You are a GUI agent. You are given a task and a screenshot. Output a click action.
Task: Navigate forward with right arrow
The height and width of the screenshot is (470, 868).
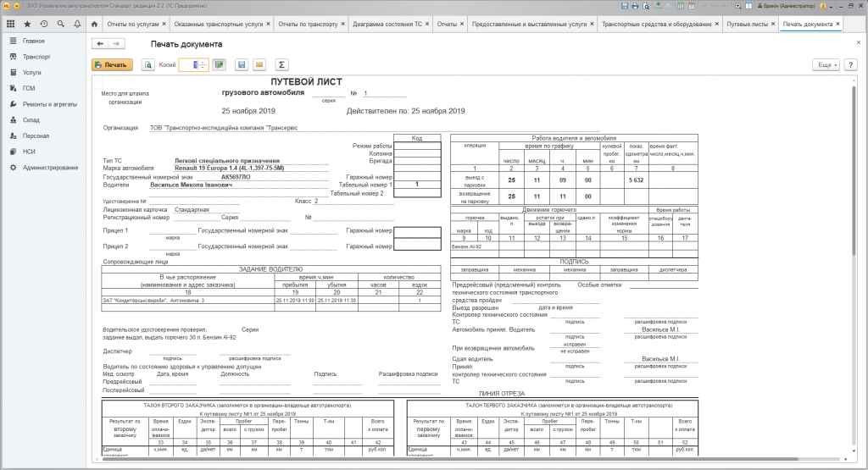[x=115, y=44]
